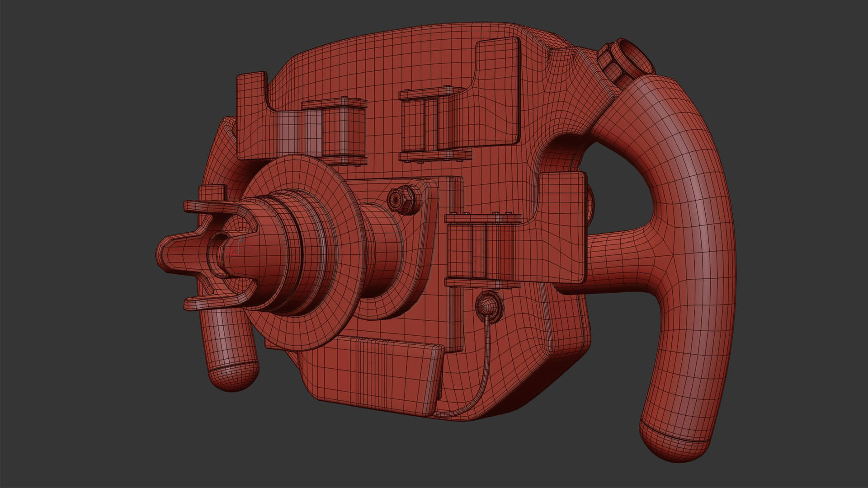Image resolution: width=868 pixels, height=488 pixels.
Task: Select the end cap of right grip
Action: click(x=674, y=445)
